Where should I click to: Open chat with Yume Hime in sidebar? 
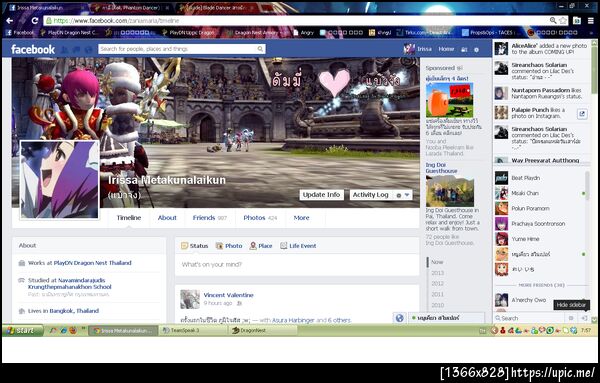[x=540, y=239]
